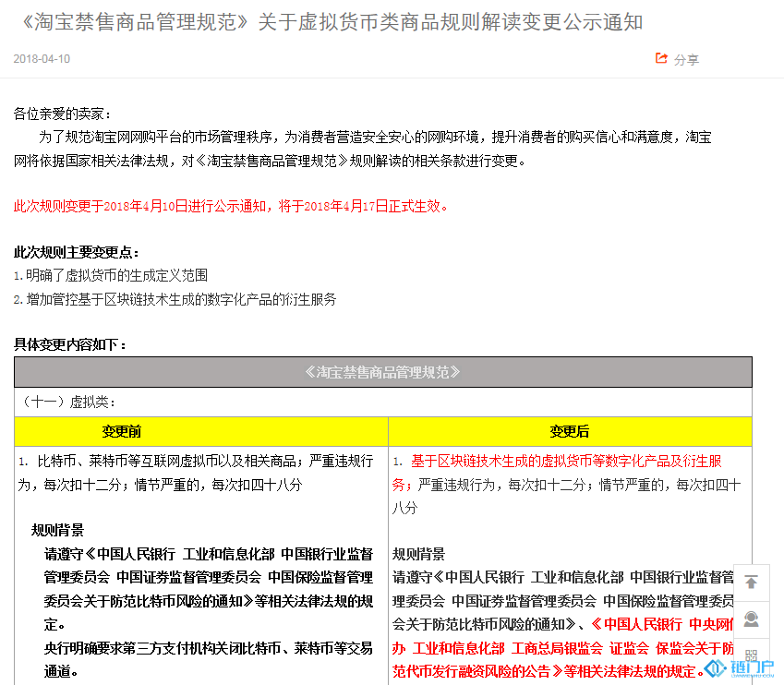Click the red effective date notice line
Screen dimensions: 784x685
[230, 206]
